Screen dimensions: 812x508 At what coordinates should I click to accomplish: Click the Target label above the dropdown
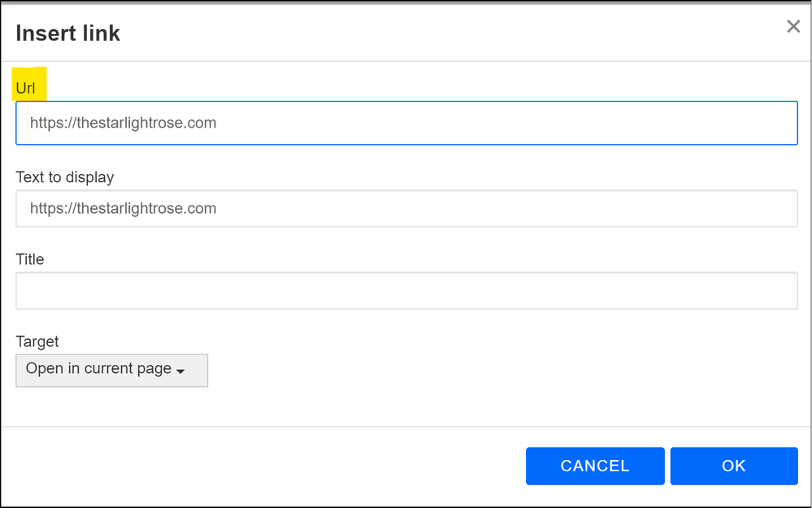(37, 341)
